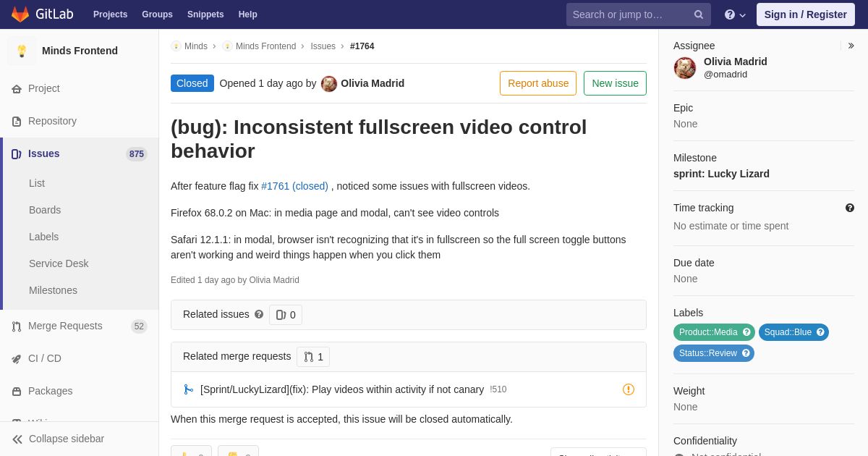Click the Issues sidebar icon
Screen dimensions: 868x456
[x=17, y=154]
